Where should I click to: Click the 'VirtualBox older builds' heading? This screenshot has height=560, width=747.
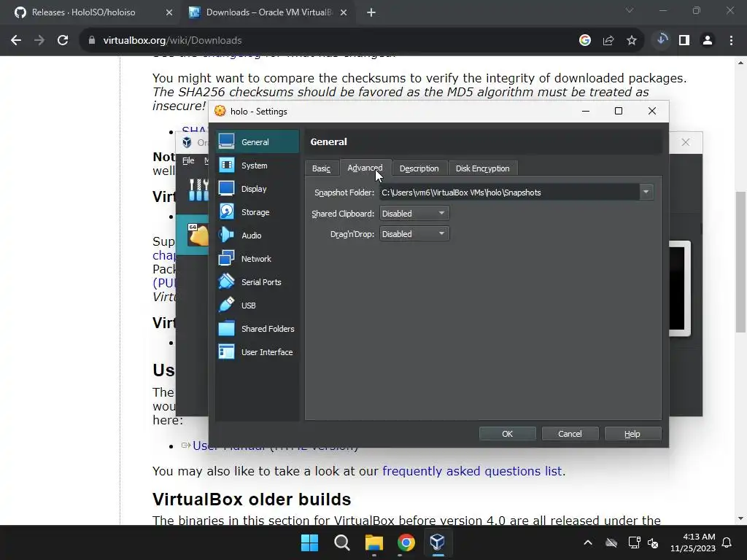coord(252,499)
